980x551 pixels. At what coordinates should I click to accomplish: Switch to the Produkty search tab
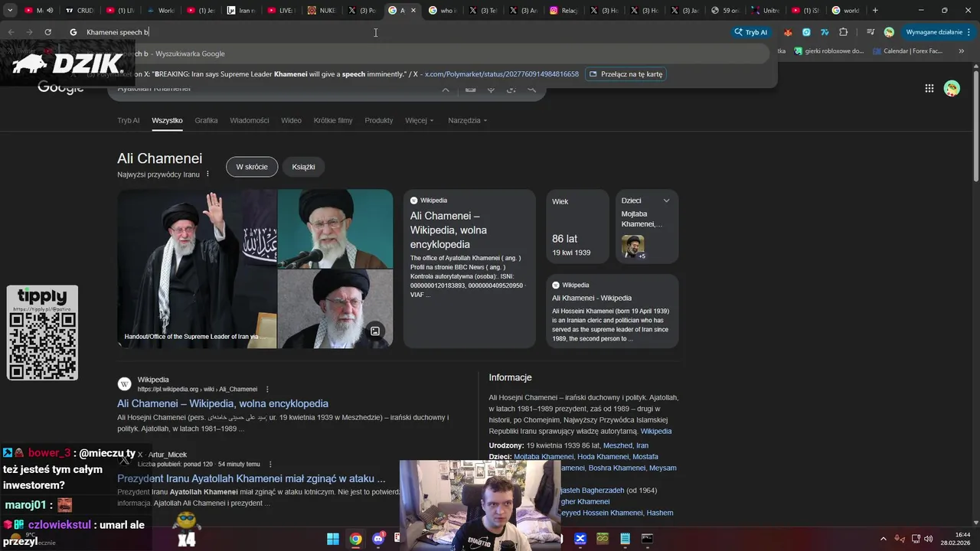pos(379,120)
